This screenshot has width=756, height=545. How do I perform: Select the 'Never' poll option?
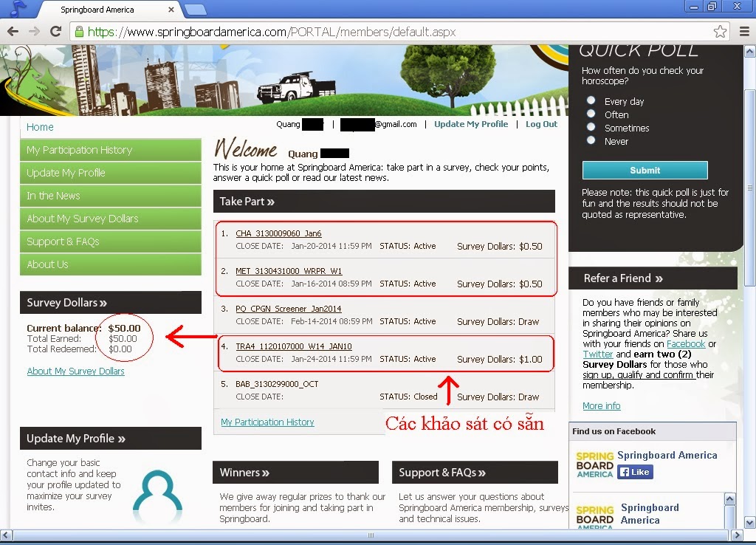[591, 140]
